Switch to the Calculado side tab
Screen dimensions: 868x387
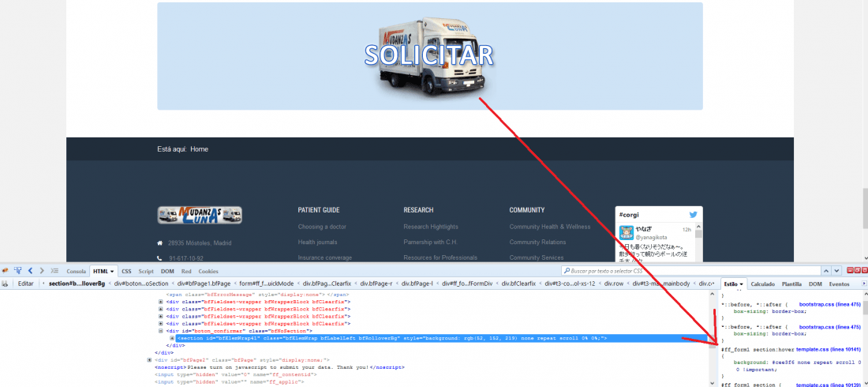(763, 284)
